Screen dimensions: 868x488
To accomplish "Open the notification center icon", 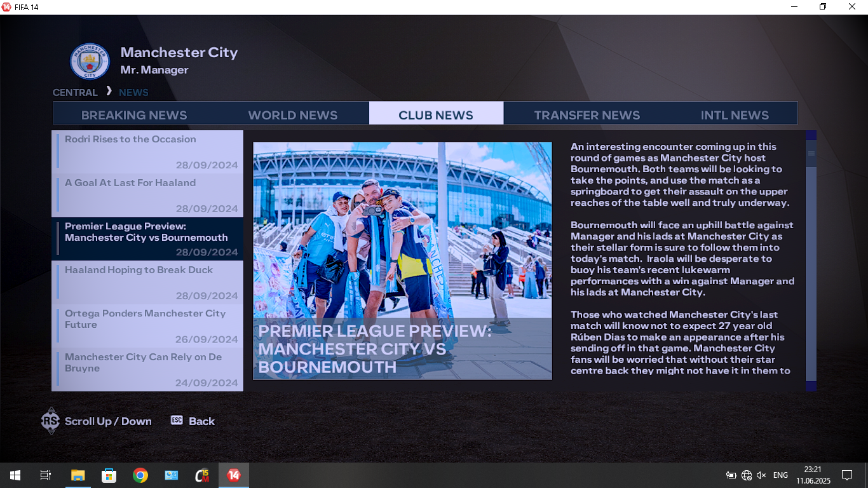I will pyautogui.click(x=847, y=475).
